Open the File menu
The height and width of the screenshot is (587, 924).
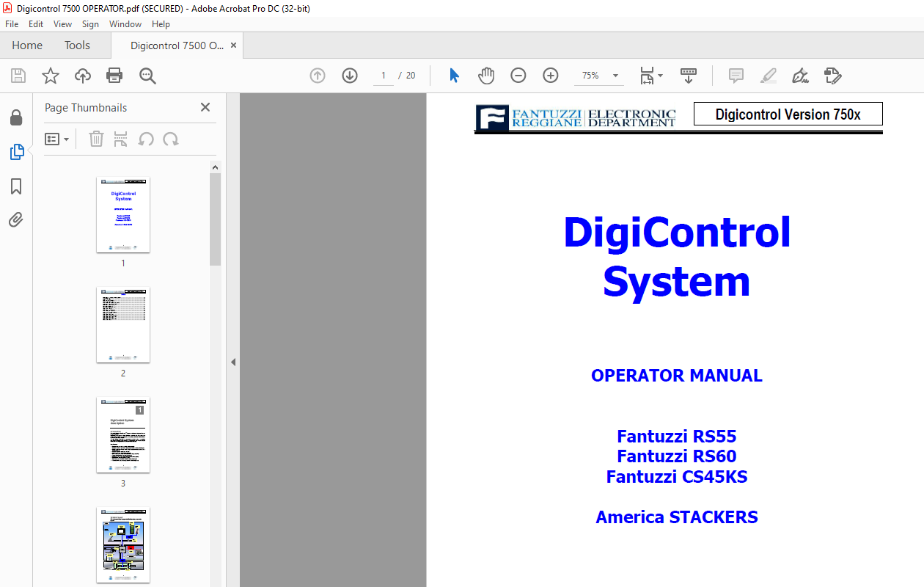[x=12, y=24]
